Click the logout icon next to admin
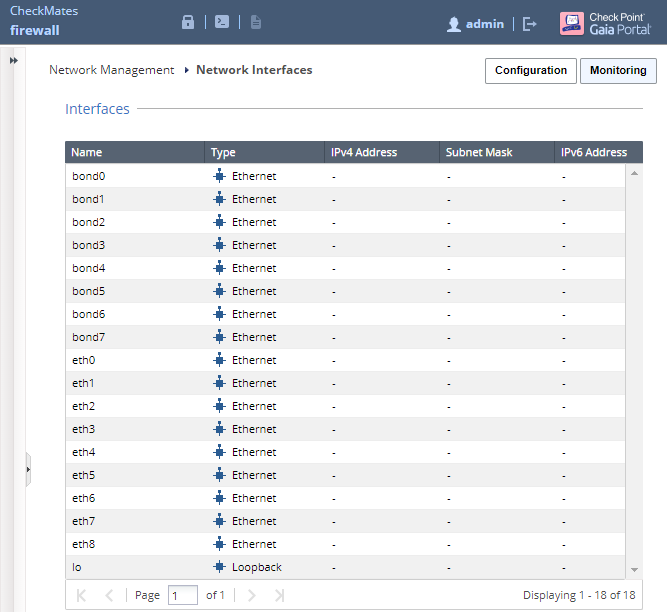Screen dimensions: 667x612 (530, 24)
